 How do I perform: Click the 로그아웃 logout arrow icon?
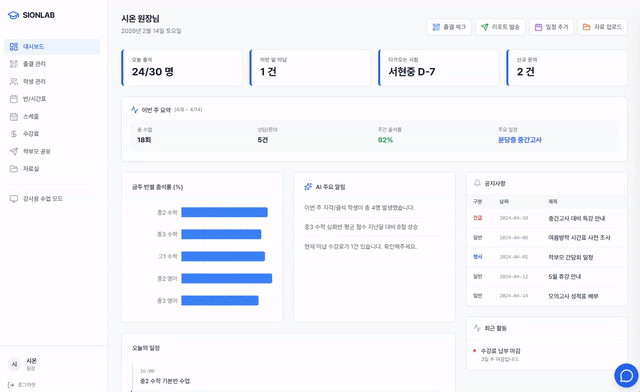11,385
